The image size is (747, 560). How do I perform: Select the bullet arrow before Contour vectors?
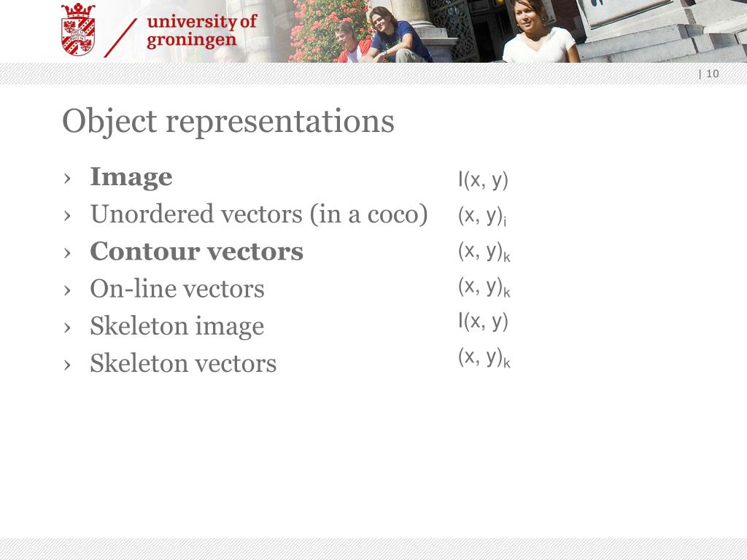[67, 253]
